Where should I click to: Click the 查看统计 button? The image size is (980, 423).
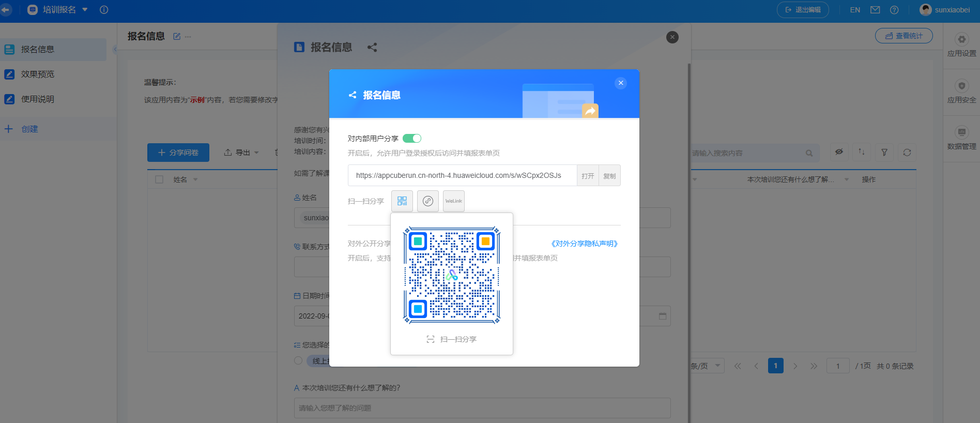point(904,36)
